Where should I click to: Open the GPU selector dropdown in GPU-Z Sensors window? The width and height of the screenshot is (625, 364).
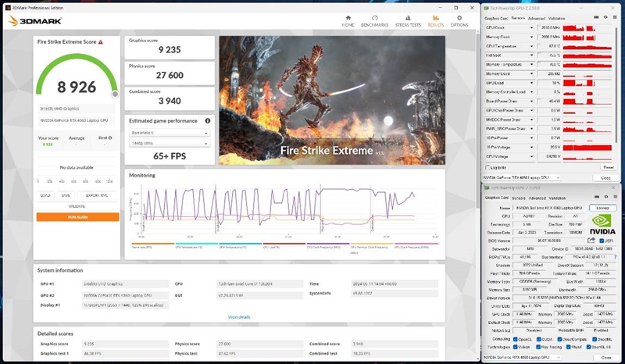(x=522, y=177)
